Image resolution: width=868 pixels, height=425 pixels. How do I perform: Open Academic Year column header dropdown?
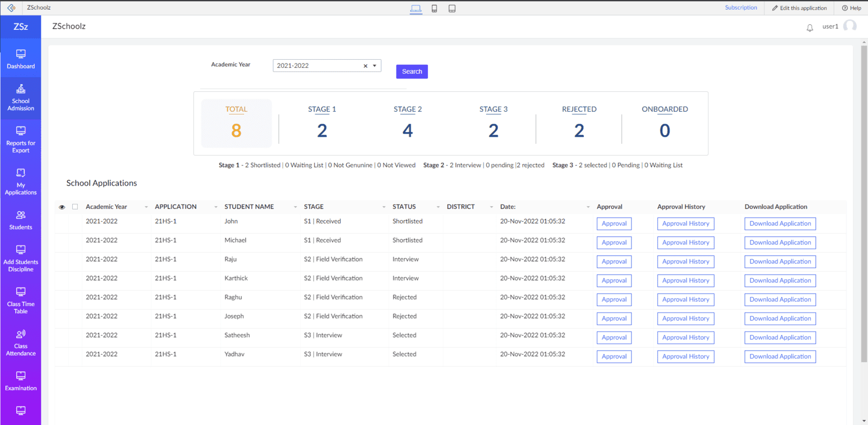click(x=146, y=207)
